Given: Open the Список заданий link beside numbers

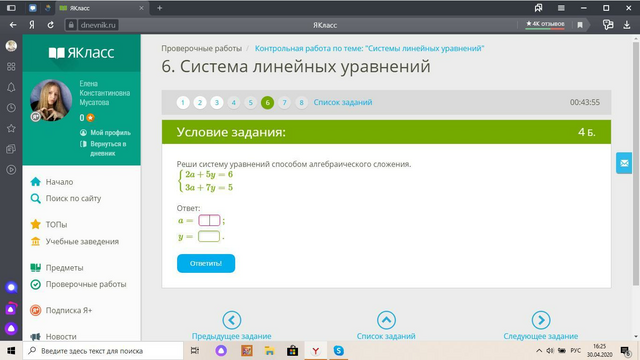Looking at the screenshot, I should click(x=343, y=102).
